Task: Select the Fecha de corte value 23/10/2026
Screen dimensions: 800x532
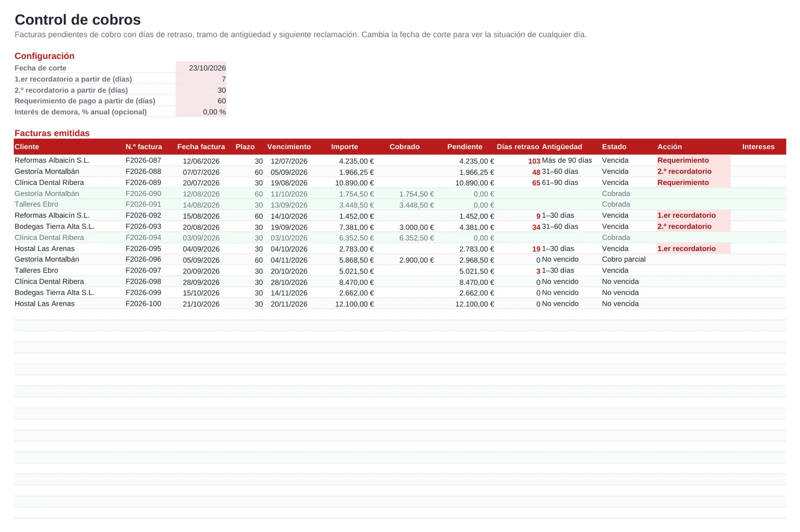Action: pyautogui.click(x=201, y=68)
